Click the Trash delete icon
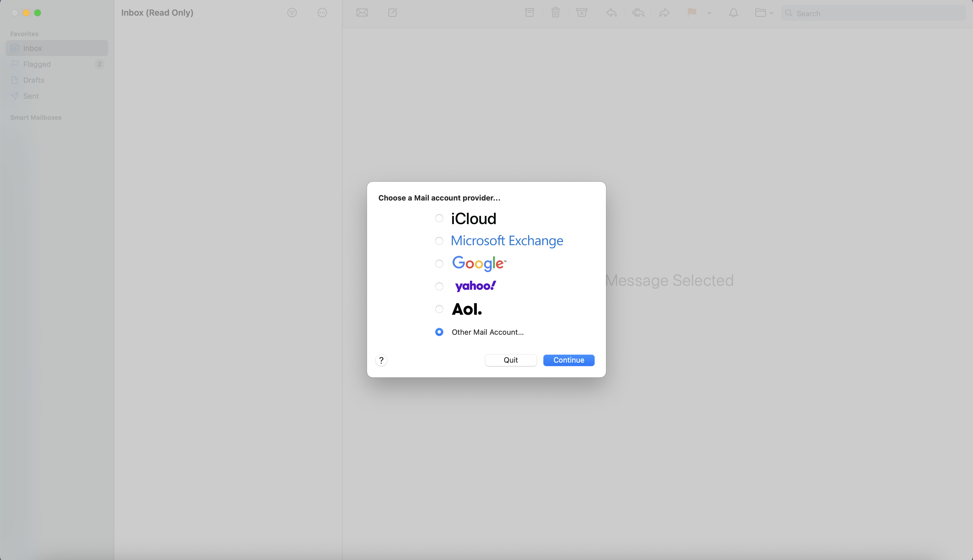Image resolution: width=973 pixels, height=560 pixels. point(555,13)
